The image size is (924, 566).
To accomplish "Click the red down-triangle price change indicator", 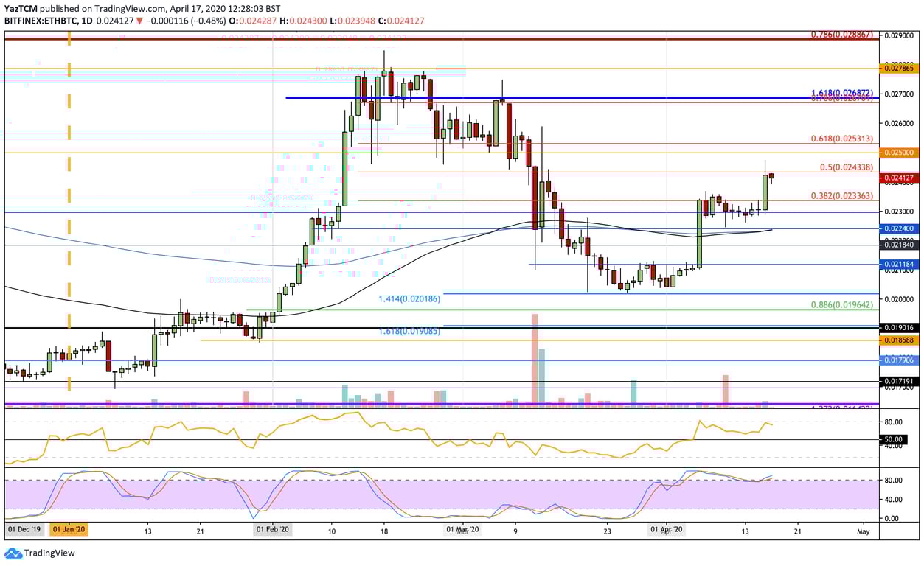I will click(139, 21).
